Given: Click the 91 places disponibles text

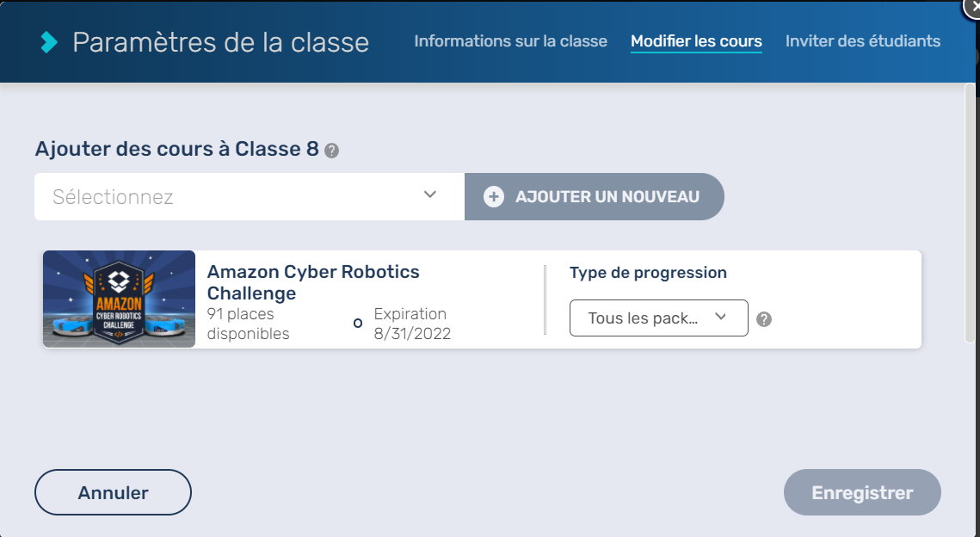Looking at the screenshot, I should (x=249, y=324).
